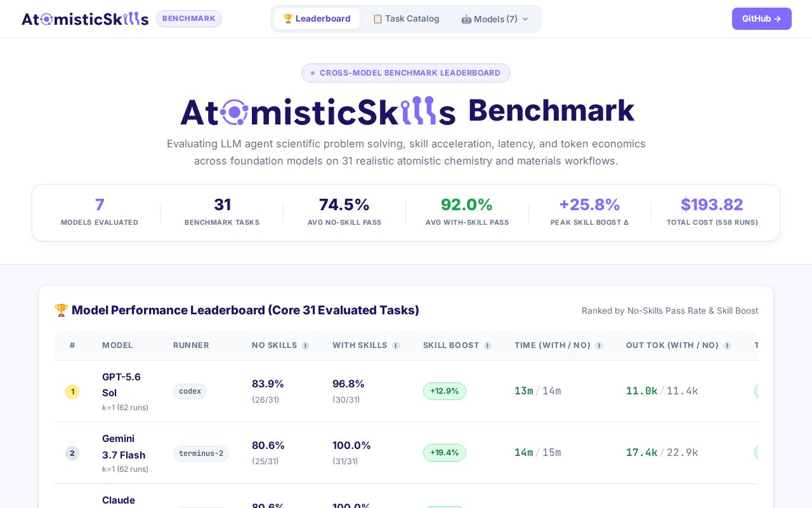Open the GitHub link button

[762, 18]
